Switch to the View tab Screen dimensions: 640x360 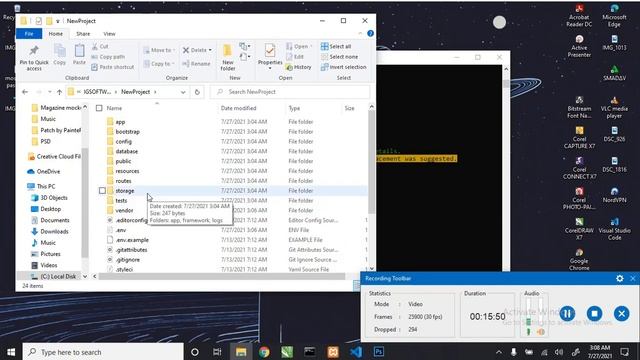click(109, 34)
